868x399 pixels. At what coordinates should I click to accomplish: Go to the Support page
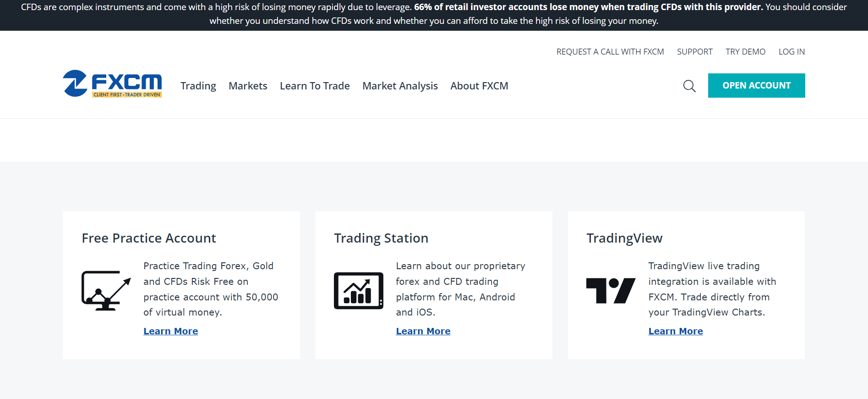(x=695, y=52)
